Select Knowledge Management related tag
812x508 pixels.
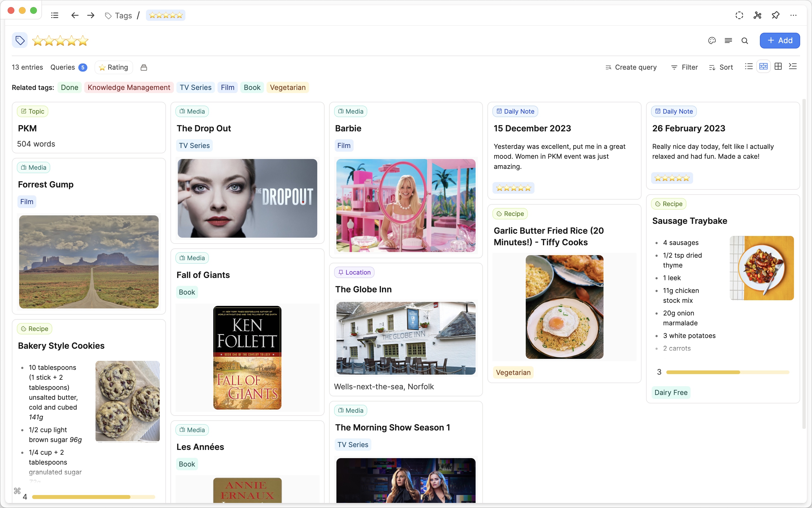pos(129,87)
